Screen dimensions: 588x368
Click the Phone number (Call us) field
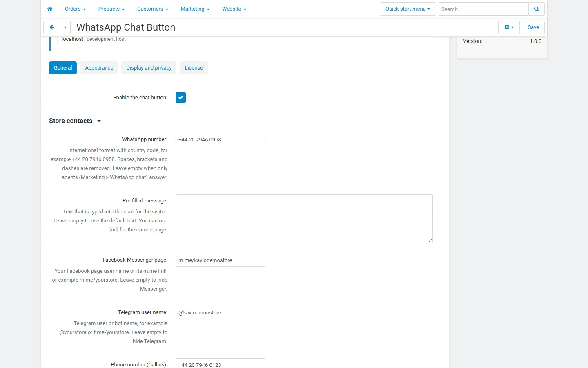(220, 363)
